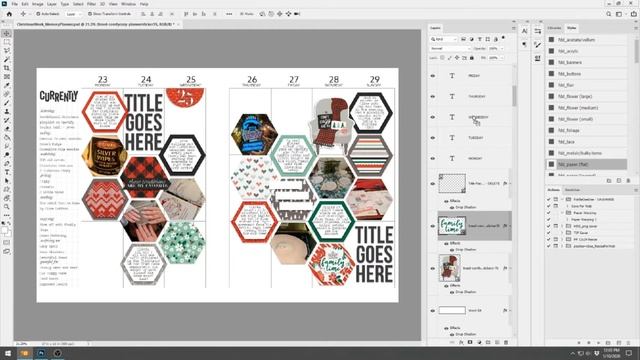Select the fdd_acrylic style preset
This screenshot has width=640, height=360.
[586, 51]
